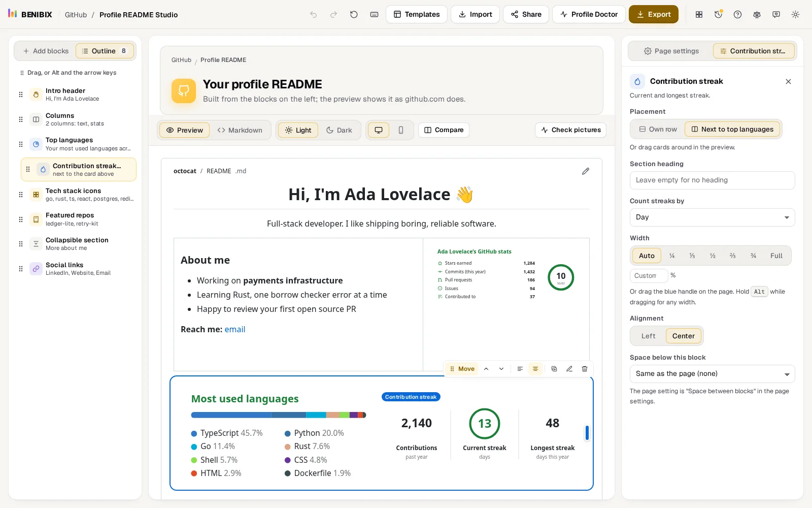Click the reset circular arrow icon
This screenshot has height=508, width=812.
point(354,15)
